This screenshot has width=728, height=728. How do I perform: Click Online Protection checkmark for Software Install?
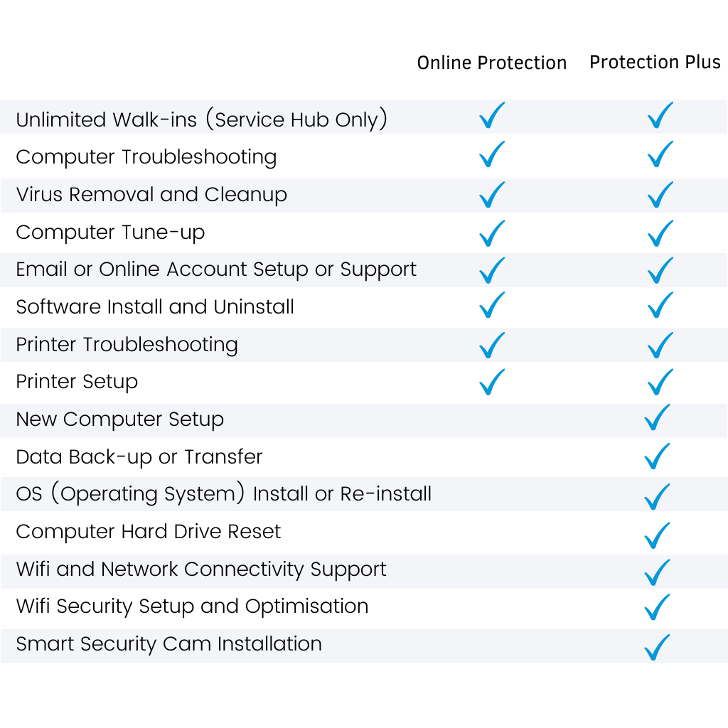pos(492,305)
